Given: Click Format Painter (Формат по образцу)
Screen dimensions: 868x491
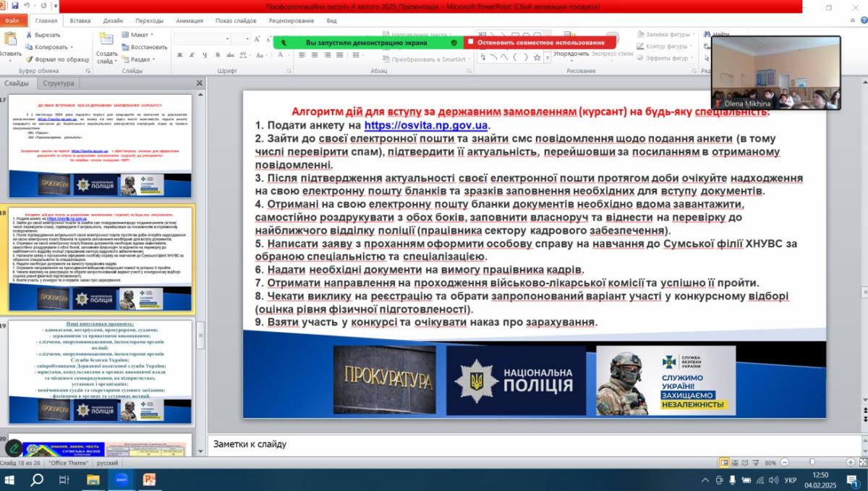Looking at the screenshot, I should tap(56, 59).
